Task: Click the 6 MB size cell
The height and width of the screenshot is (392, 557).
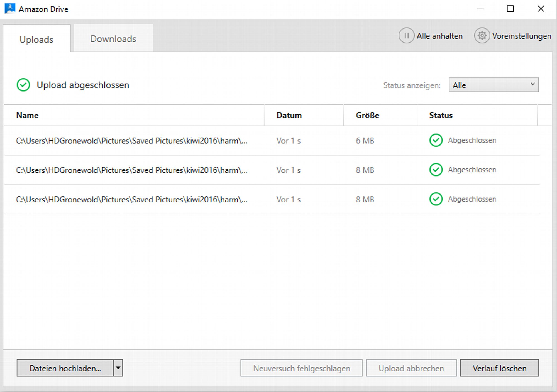Action: click(365, 141)
